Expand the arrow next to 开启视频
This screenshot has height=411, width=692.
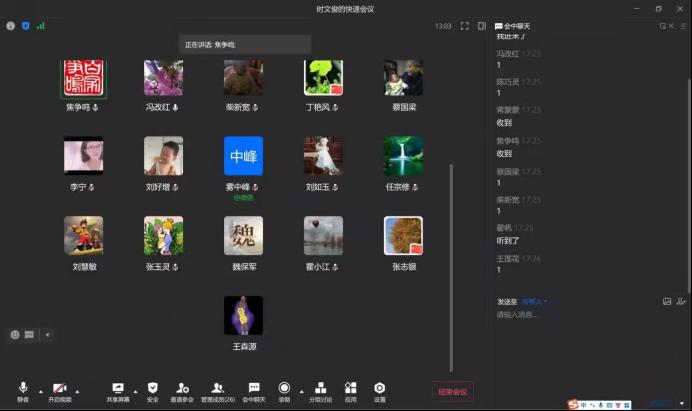77,390
